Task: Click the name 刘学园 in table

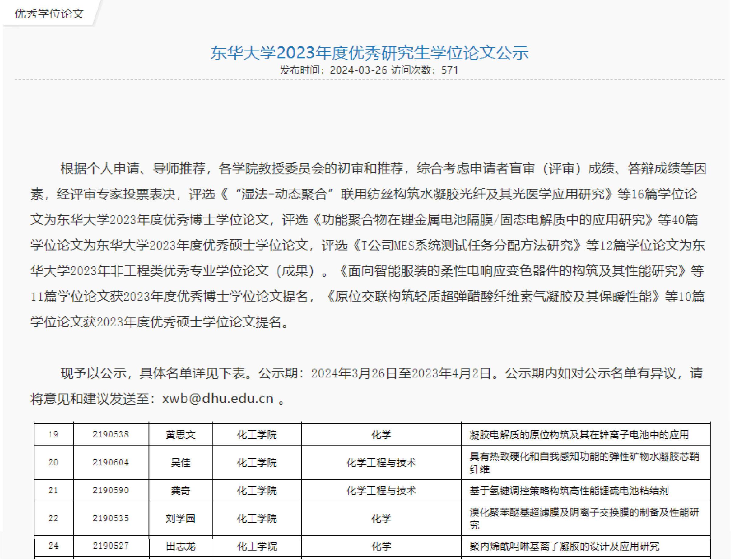Action: point(180,518)
